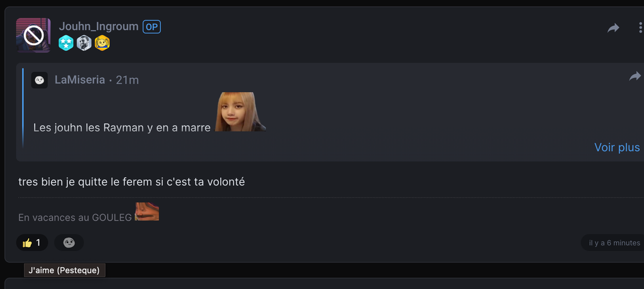Jump to quoted message via quote arrow
644x289 pixels.
coord(635,77)
